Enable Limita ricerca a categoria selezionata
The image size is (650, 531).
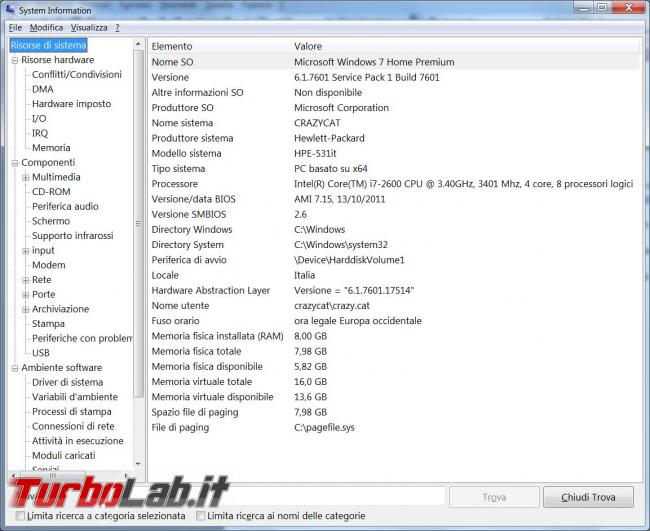[x=20, y=516]
